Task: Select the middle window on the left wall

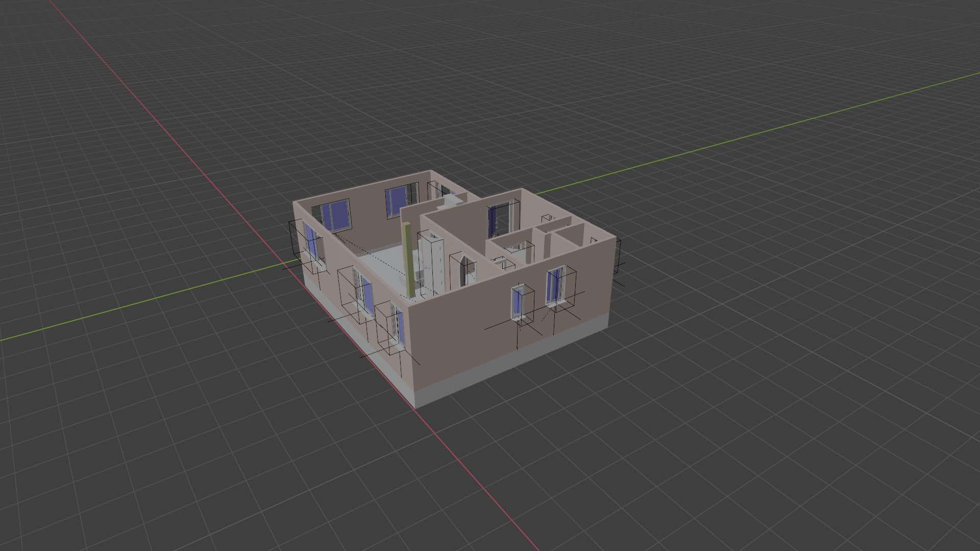Action: 365,293
